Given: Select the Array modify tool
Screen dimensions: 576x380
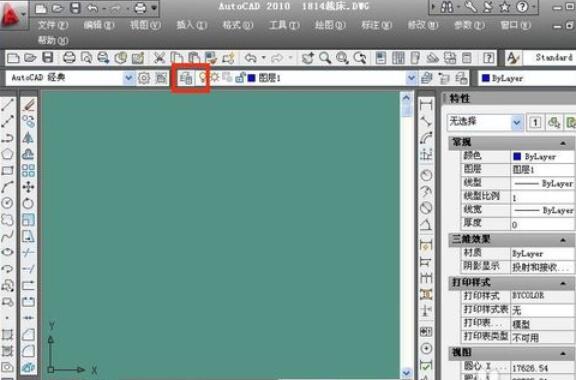Looking at the screenshot, I should click(x=28, y=171).
